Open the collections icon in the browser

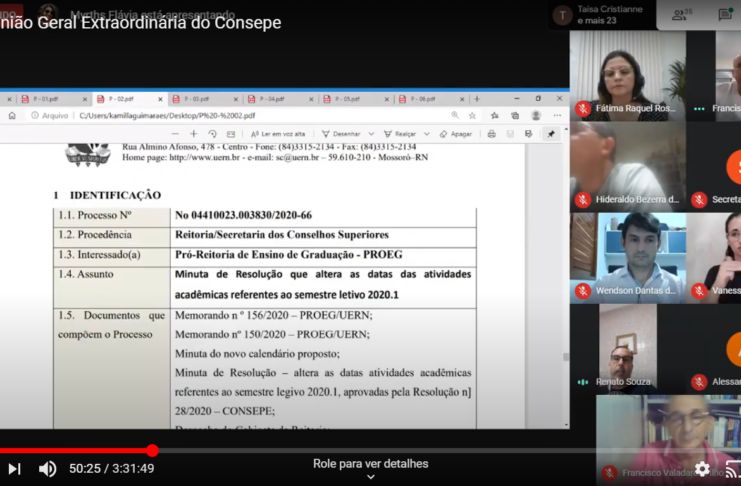515,115
